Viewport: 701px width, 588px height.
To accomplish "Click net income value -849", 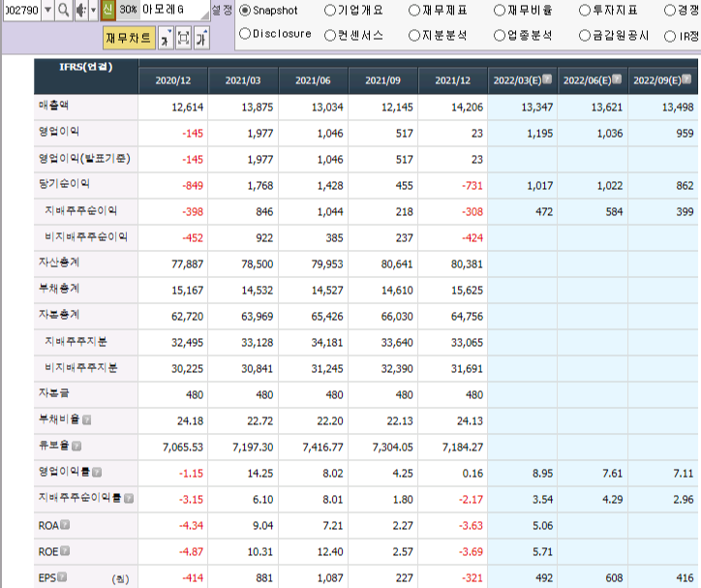I will pyautogui.click(x=193, y=186).
